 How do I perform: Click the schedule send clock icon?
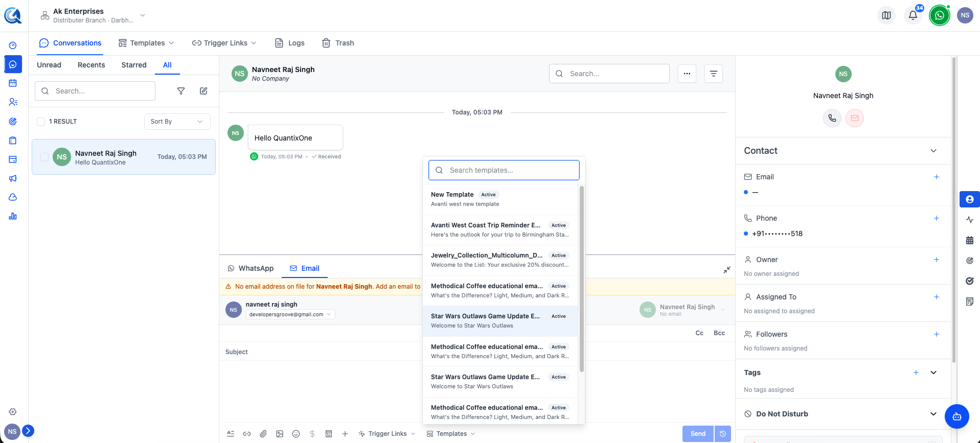723,434
